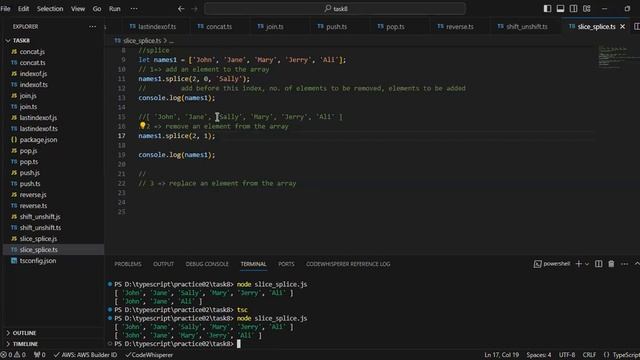Image resolution: width=640 pixels, height=360 pixels.
Task: Open the overflow menu after Run
Action: (134, 9)
